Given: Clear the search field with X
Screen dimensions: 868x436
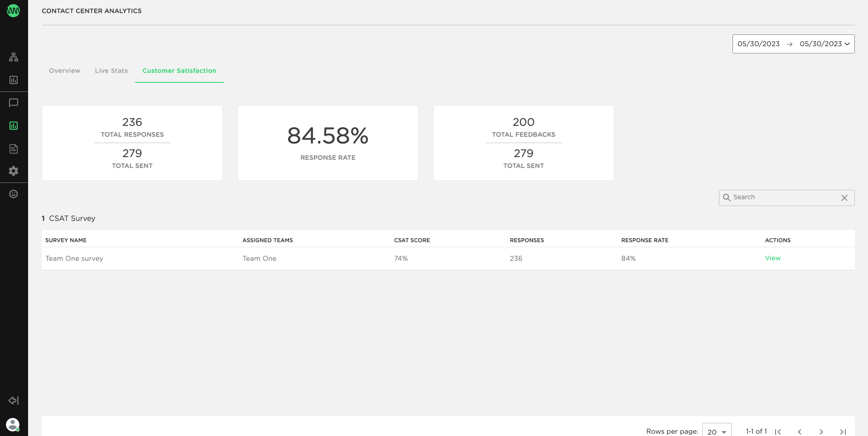Looking at the screenshot, I should (844, 198).
